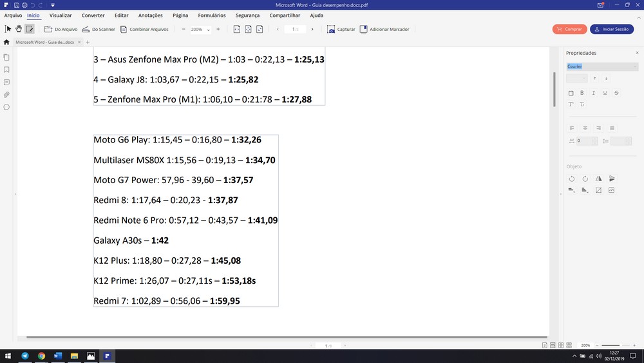The width and height of the screenshot is (644, 363).
Task: Open the Arquivo menu
Action: [x=13, y=15]
